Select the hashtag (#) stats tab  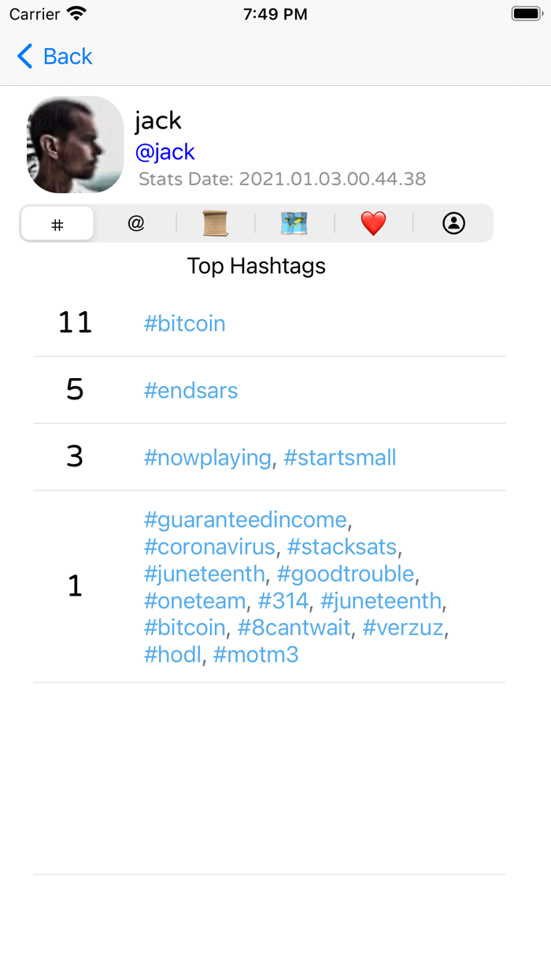click(57, 225)
